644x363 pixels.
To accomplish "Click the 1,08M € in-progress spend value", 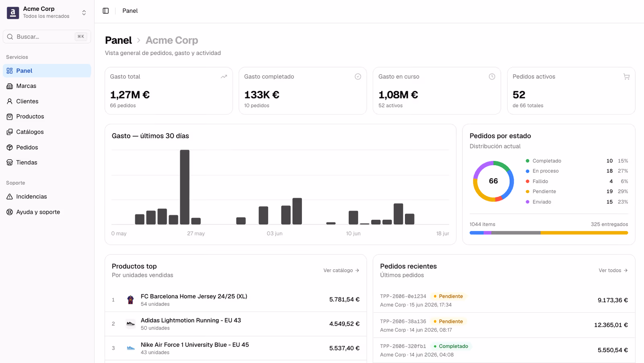I will click(398, 95).
